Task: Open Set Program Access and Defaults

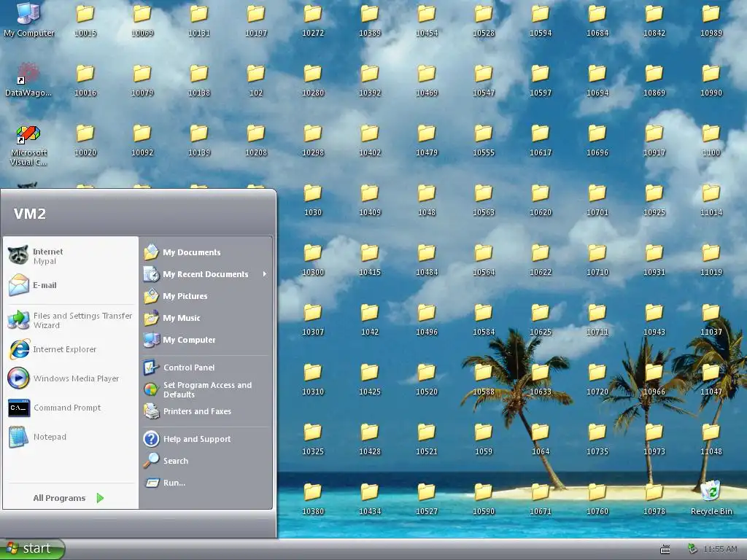Action: click(206, 389)
